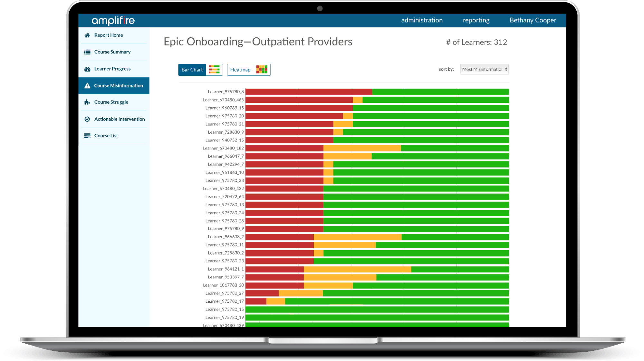
Task: Open the administration menu
Action: point(422,20)
